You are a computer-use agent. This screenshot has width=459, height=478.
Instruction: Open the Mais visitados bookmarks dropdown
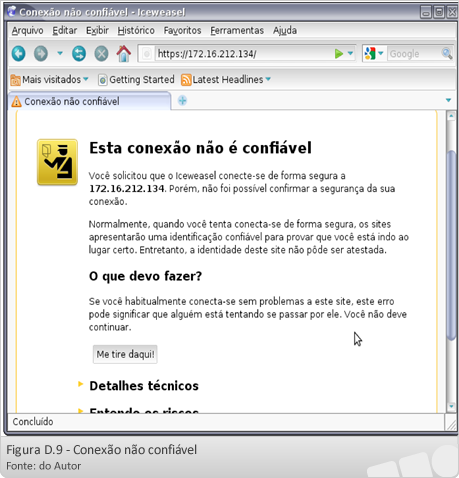[x=49, y=80]
